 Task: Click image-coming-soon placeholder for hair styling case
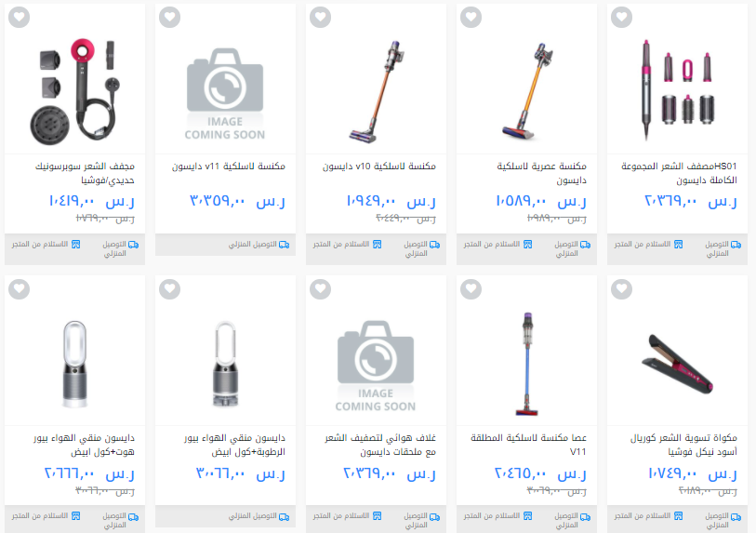376,366
